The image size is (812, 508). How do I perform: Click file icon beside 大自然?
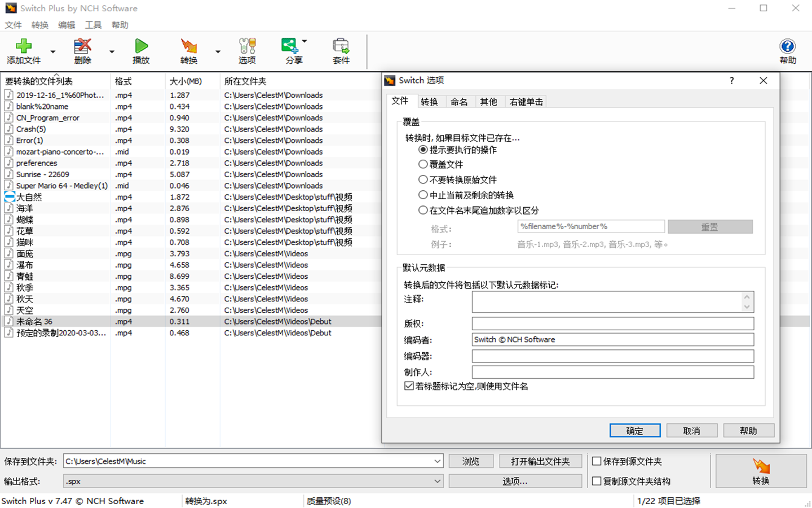(10, 196)
